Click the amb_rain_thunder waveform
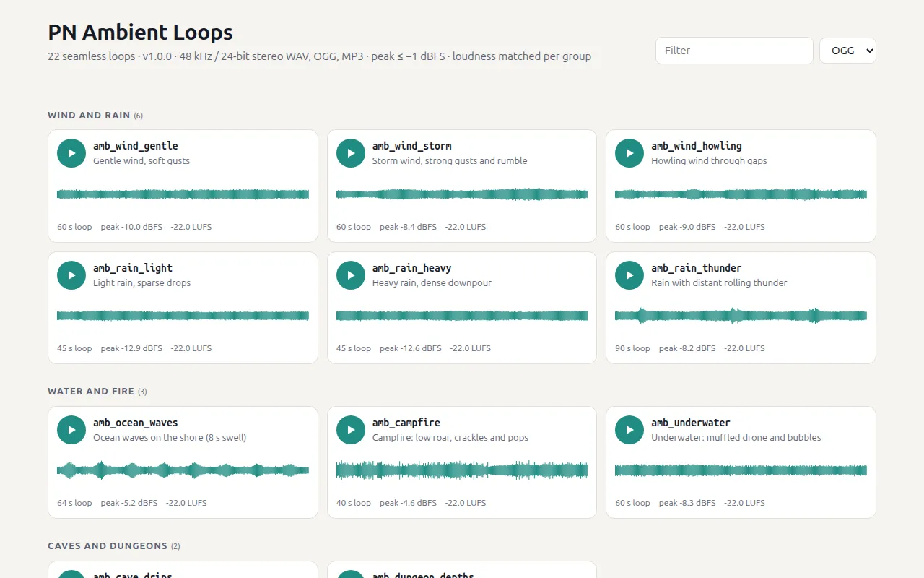 741,316
